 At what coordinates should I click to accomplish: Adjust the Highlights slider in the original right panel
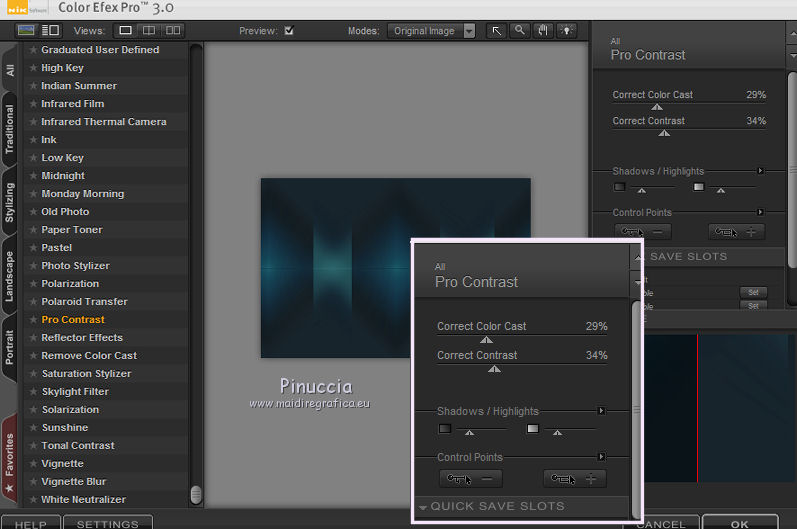[721, 190]
